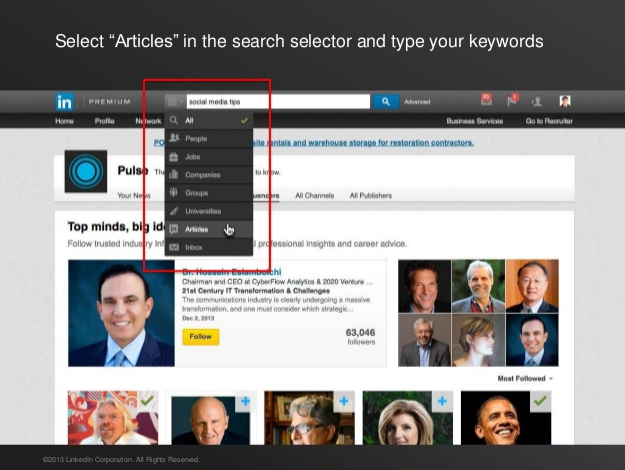Click the Jobs briefcase icon
The height and width of the screenshot is (470, 625).
[174, 157]
